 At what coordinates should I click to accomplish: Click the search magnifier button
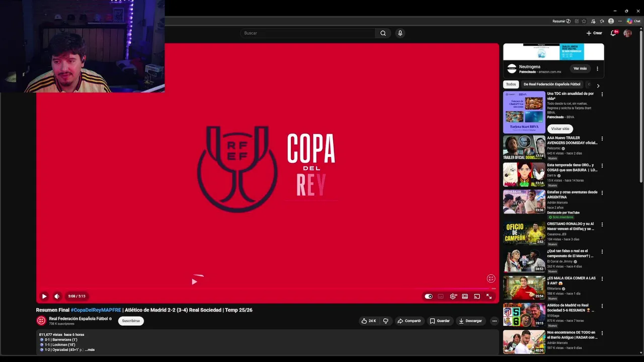tap(383, 33)
